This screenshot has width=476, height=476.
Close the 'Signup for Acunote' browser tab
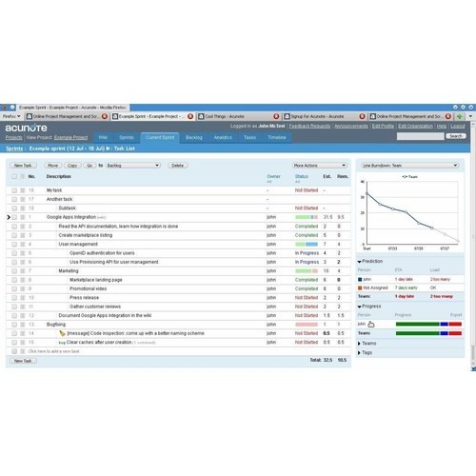click(x=362, y=116)
